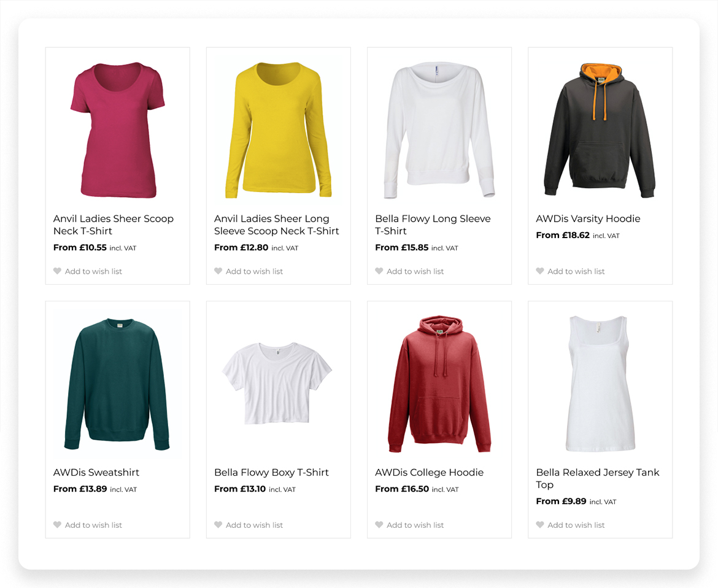Screen dimensions: 718x588
Task: Open the white tank top image
Action: click(x=600, y=384)
